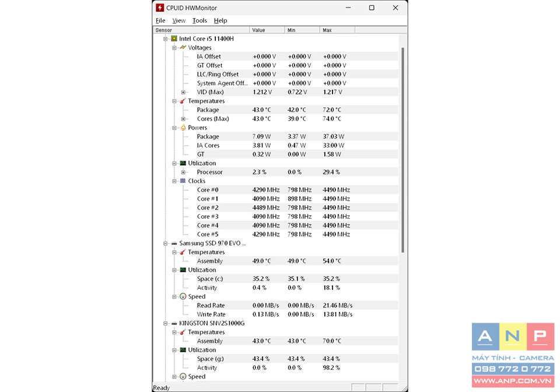Click the Utilization chip icon under Intel Core i5

tap(183, 163)
